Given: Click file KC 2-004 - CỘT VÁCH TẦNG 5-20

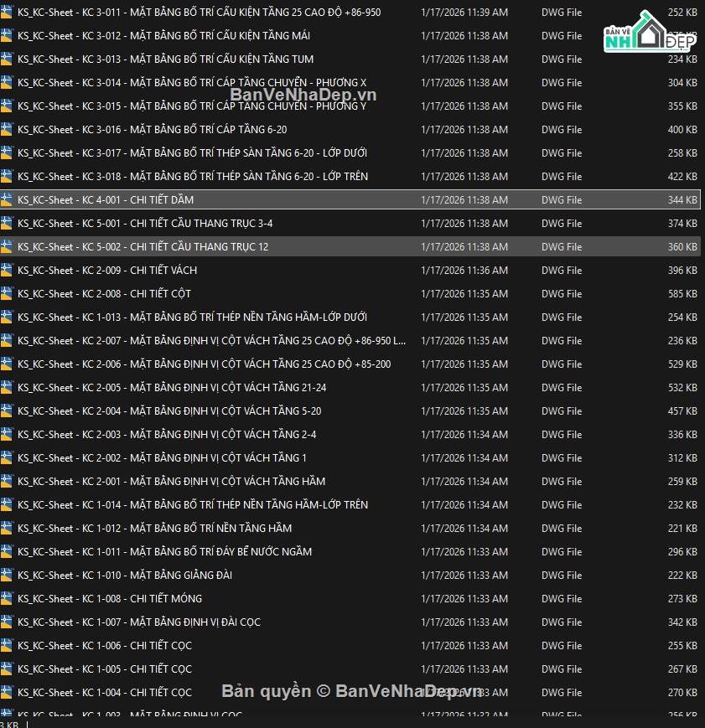Looking at the screenshot, I should click(x=169, y=410).
